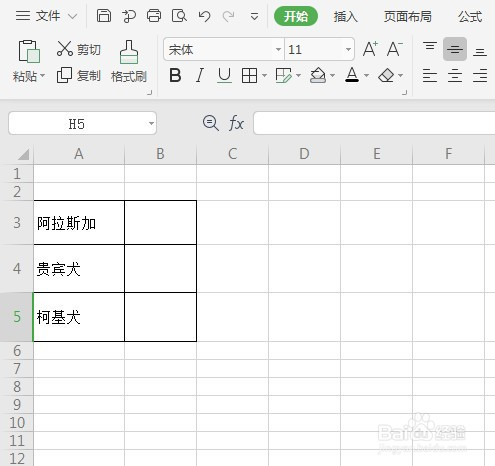Open clipboard group dialog launcher
This screenshot has height=466, width=495.
150,92
